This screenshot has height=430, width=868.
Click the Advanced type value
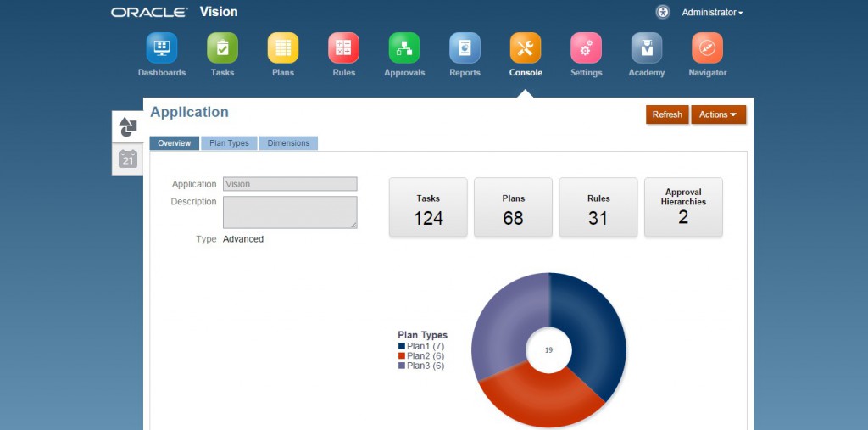coord(243,239)
